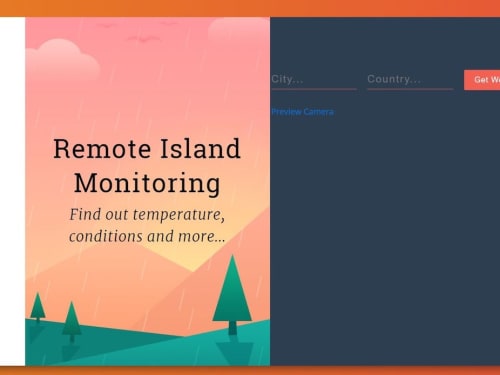
Task: Click the Country input field
Action: click(x=410, y=80)
